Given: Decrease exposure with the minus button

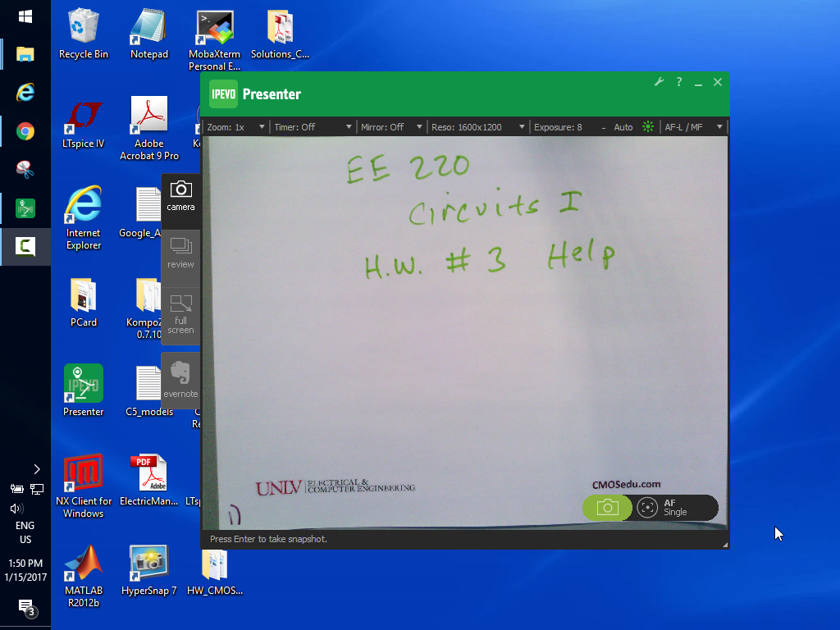Looking at the screenshot, I should 604,127.
